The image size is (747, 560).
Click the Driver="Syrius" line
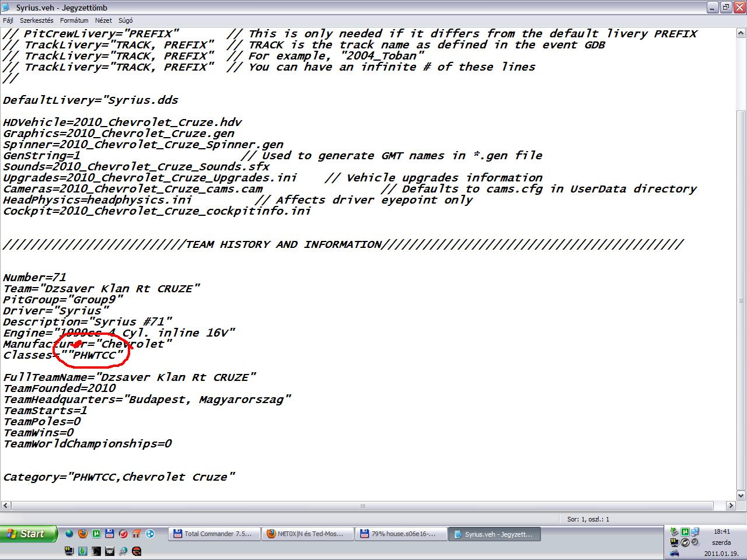pos(55,311)
